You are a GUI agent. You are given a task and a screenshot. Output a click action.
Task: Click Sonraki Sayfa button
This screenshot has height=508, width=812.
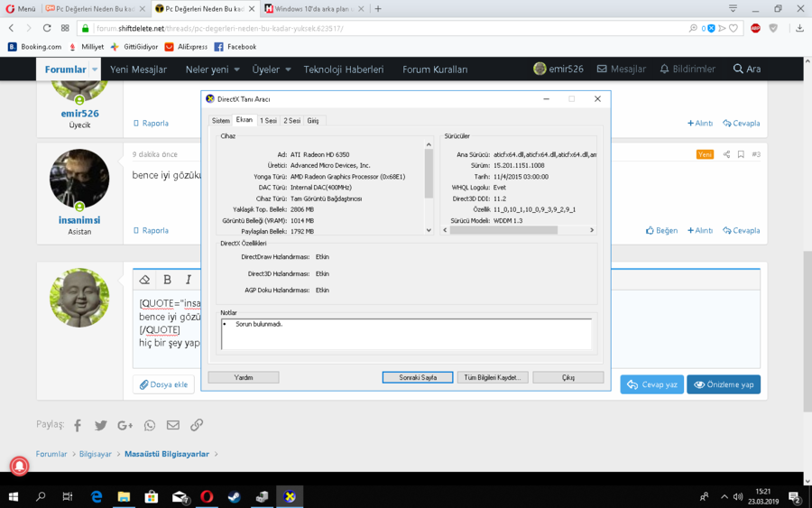pos(418,377)
